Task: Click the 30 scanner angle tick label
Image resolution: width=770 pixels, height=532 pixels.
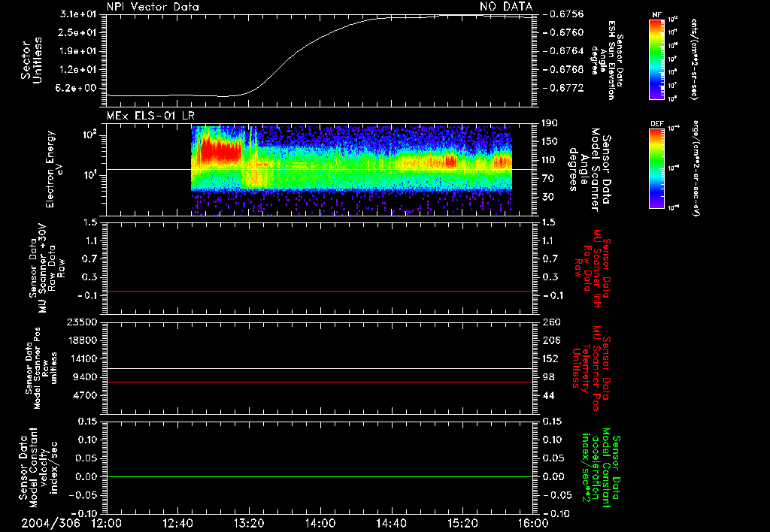Action: pyautogui.click(x=547, y=197)
